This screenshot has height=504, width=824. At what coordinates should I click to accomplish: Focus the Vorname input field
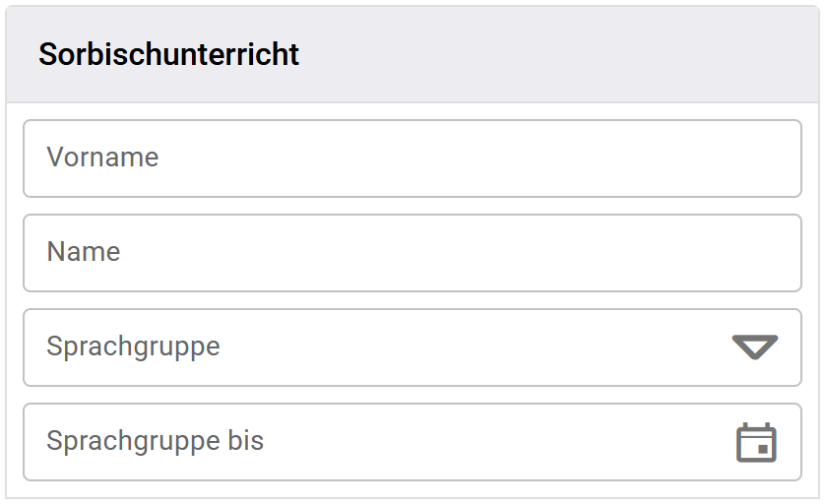click(412, 158)
